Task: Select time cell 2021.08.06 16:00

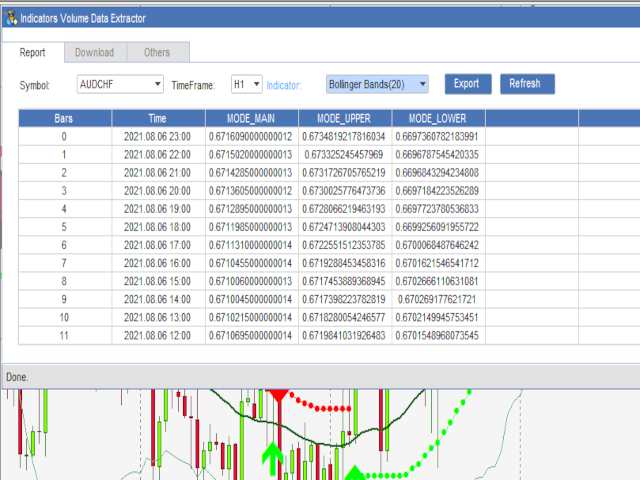Action: pos(158,263)
